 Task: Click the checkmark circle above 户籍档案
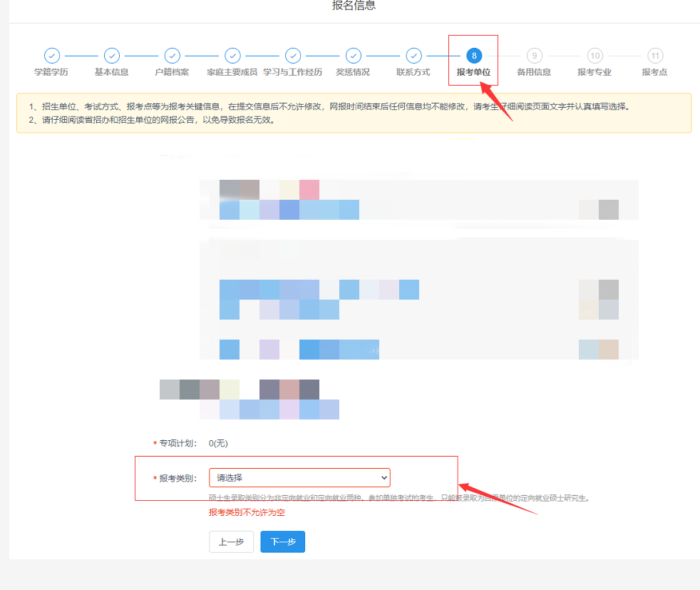point(172,56)
